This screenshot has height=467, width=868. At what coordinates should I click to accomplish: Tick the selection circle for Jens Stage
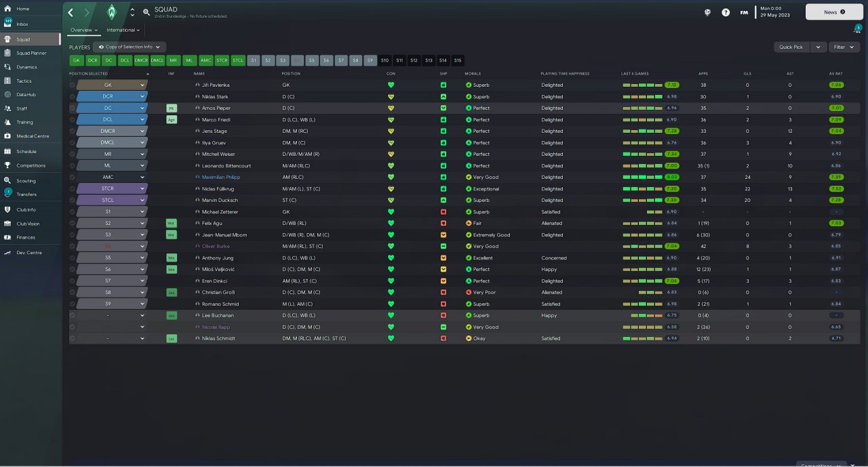tap(73, 131)
